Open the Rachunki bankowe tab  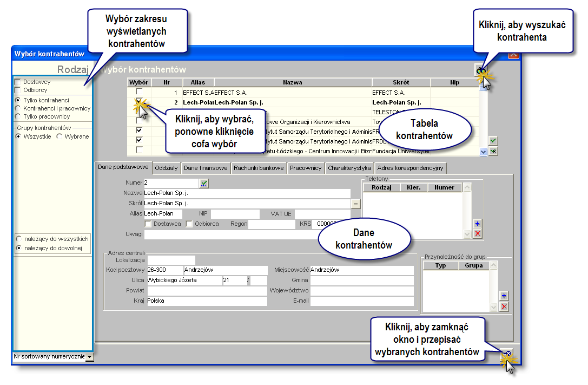[x=259, y=168]
